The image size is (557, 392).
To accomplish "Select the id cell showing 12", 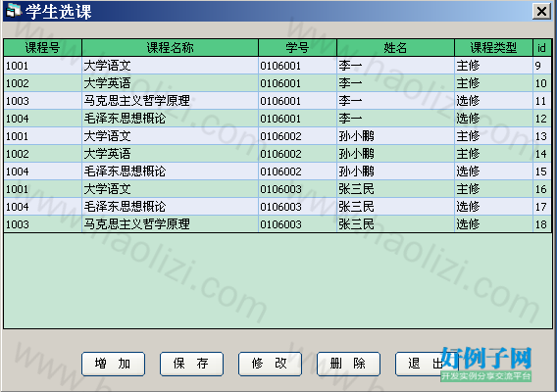I will pyautogui.click(x=542, y=119).
